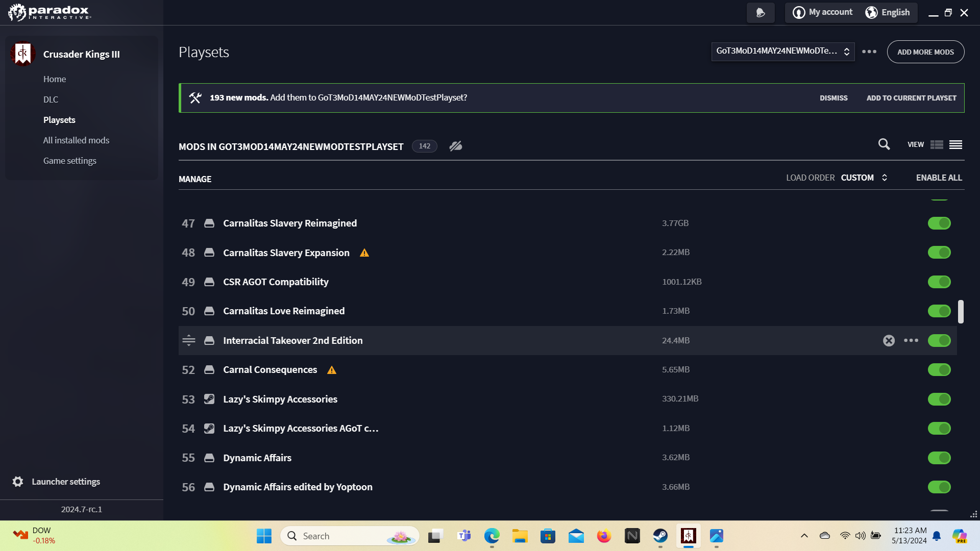Viewport: 980px width, 551px height.
Task: Open the notifications bird icon
Action: click(761, 12)
